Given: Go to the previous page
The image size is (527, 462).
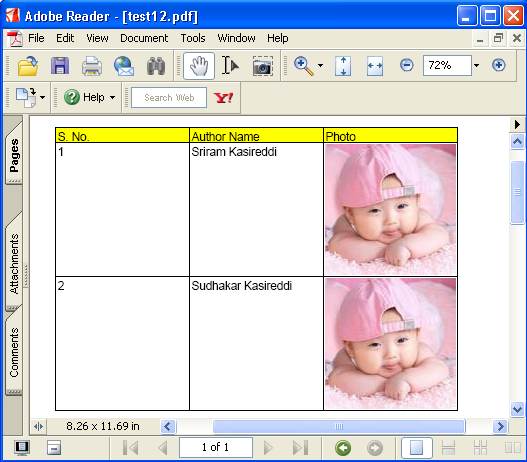Looking at the screenshot, I should tap(163, 448).
